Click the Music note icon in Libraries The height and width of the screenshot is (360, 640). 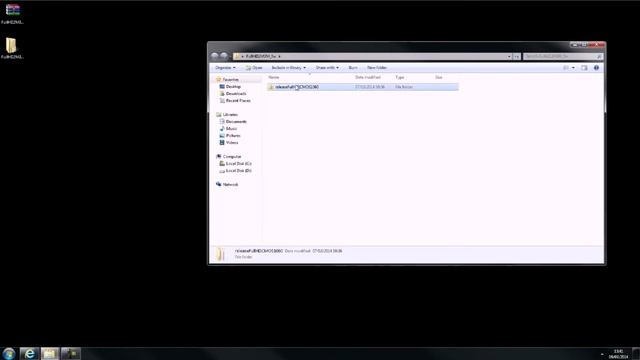pyautogui.click(x=222, y=129)
